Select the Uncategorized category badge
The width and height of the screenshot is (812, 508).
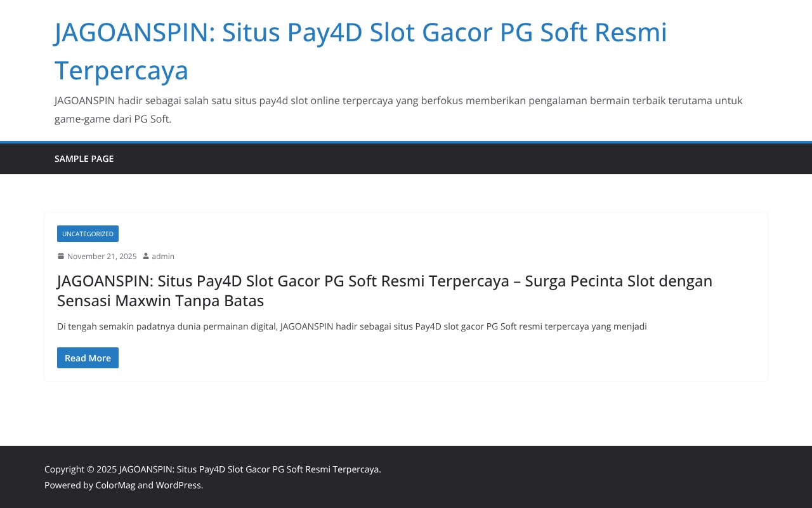[88, 234]
